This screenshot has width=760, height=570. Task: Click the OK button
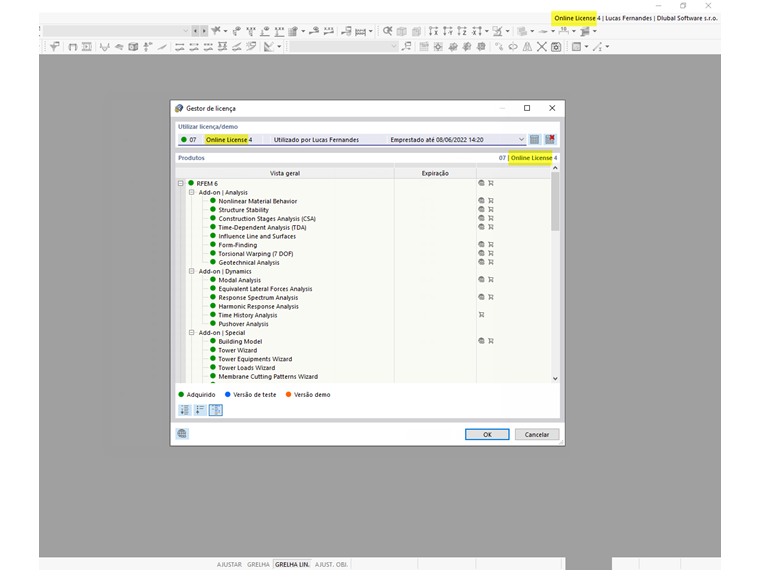[x=487, y=434]
